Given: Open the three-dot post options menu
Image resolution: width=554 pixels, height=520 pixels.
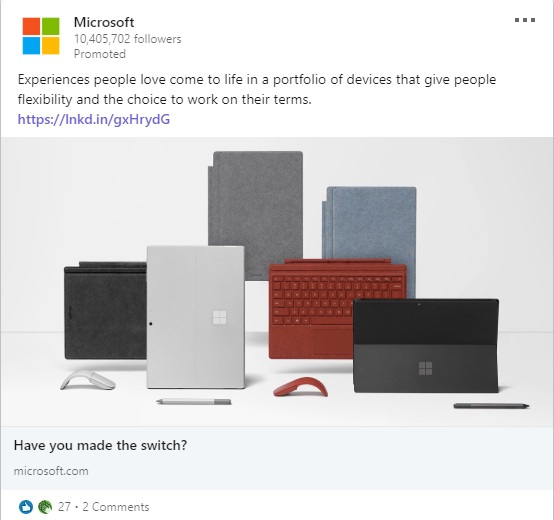Looking at the screenshot, I should tap(525, 20).
